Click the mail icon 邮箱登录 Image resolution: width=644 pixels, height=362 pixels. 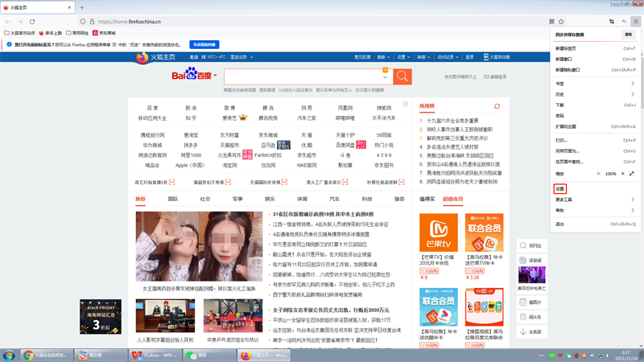pos(486,76)
